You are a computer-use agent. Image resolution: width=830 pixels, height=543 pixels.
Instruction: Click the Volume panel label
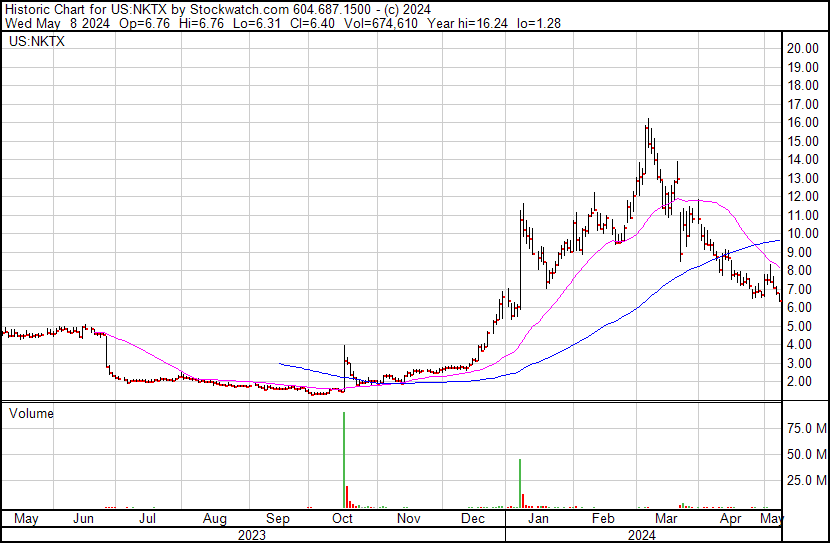click(x=30, y=413)
